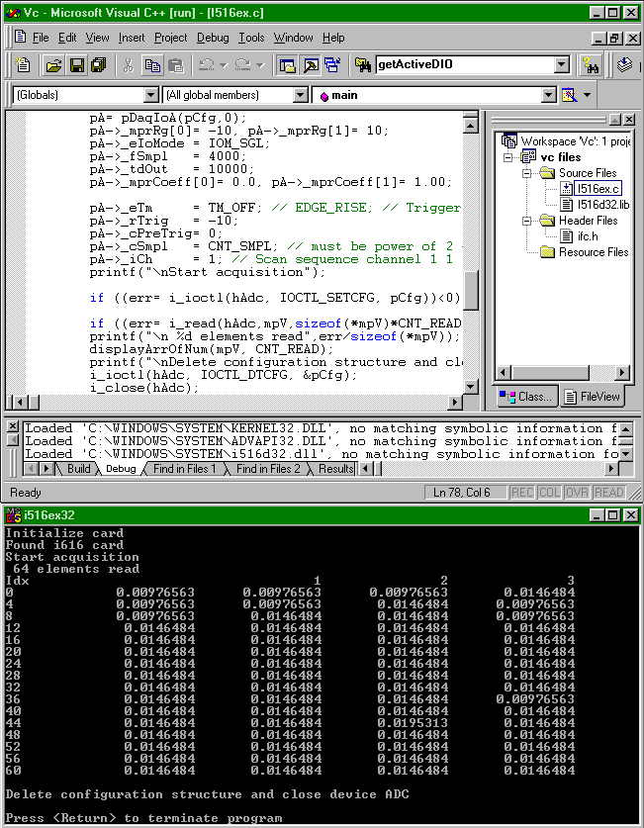Image resolution: width=644 pixels, height=828 pixels.
Task: Paste from clipboard toolbar icon
Action: (176, 65)
